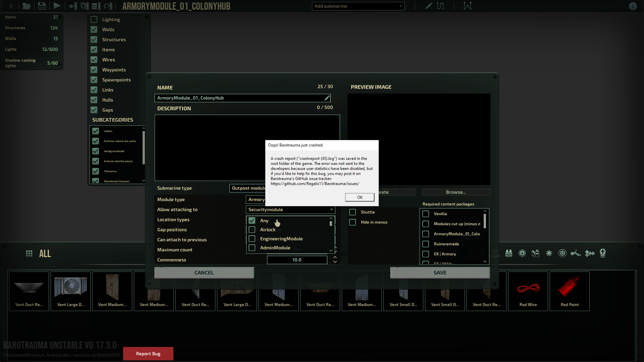This screenshot has width=644, height=362.
Task: Open the ALL category grid menu
Action: click(x=29, y=254)
